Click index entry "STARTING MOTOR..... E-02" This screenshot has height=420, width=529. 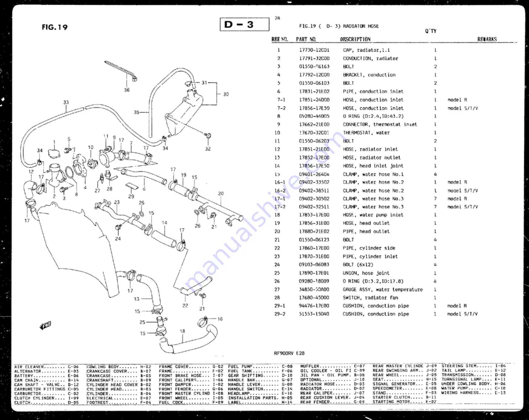pyautogui.click(x=405, y=402)
